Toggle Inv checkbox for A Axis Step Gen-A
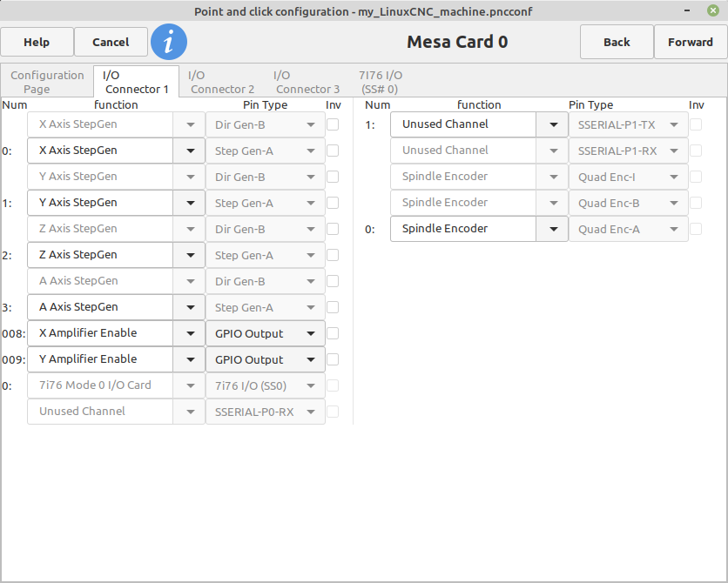Screen dimensions: 728x583 tap(333, 307)
